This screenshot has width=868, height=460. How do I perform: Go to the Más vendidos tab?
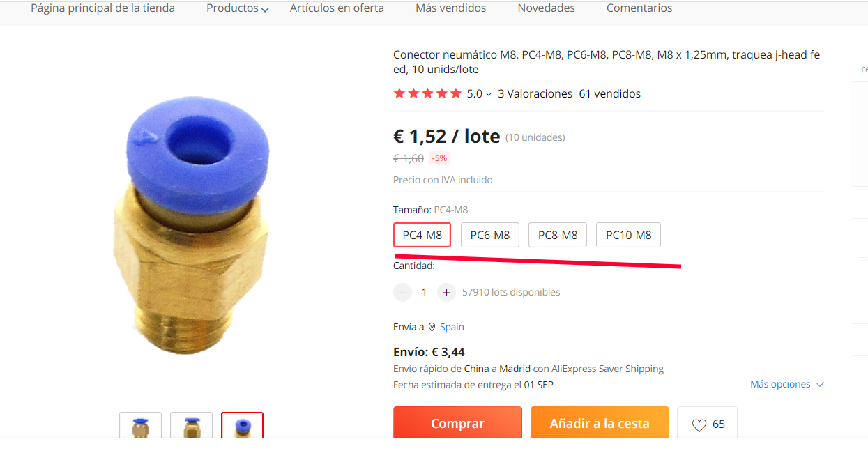pos(450,8)
